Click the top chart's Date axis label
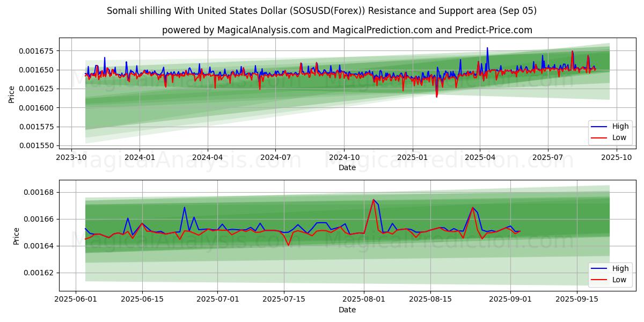 pyautogui.click(x=347, y=168)
